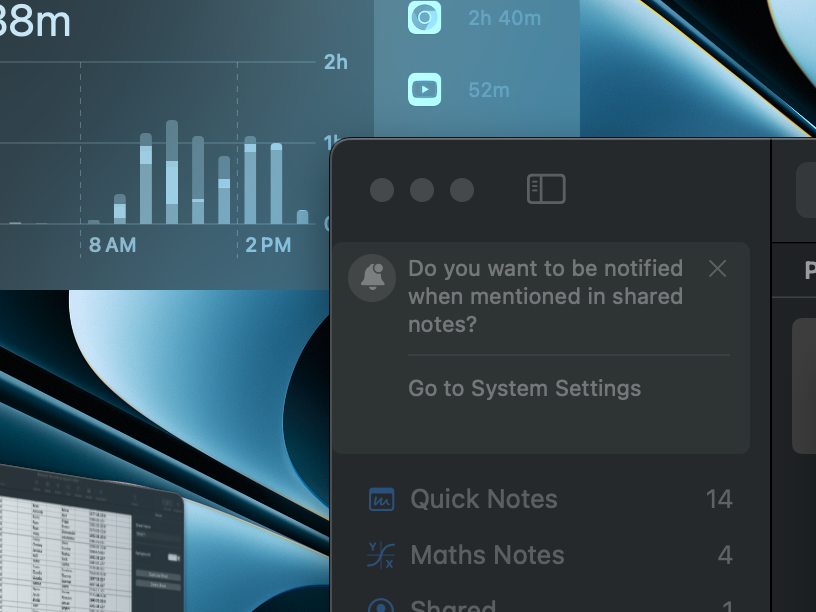Dismiss the shared notes notification banner
This screenshot has height=612, width=816.
[x=717, y=268]
